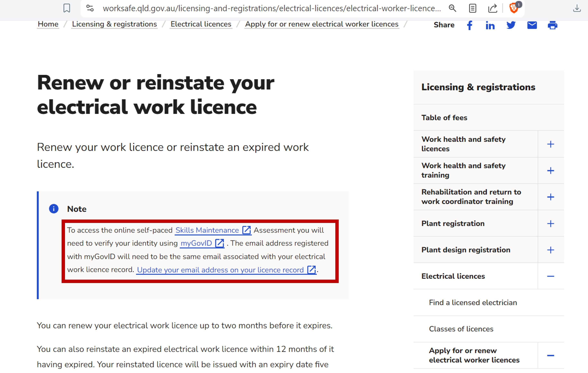Share this article on Twitter
Screen dimensions: 588x373
coord(511,25)
